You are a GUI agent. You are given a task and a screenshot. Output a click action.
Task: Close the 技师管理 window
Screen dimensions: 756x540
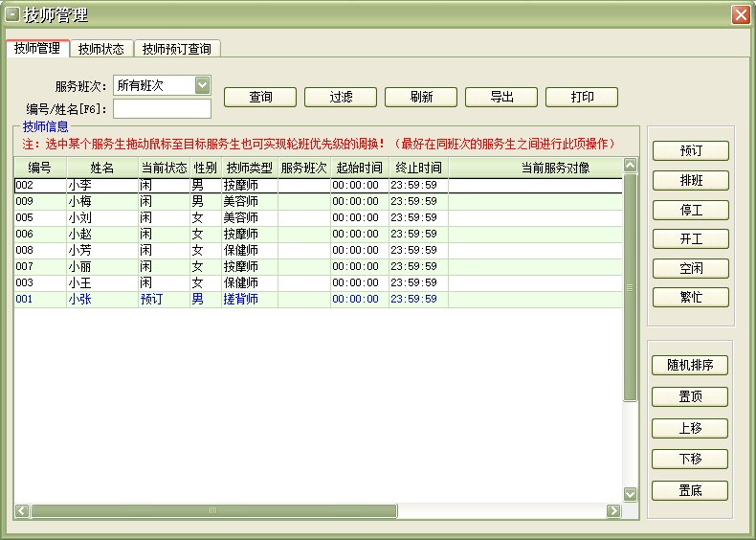[740, 15]
